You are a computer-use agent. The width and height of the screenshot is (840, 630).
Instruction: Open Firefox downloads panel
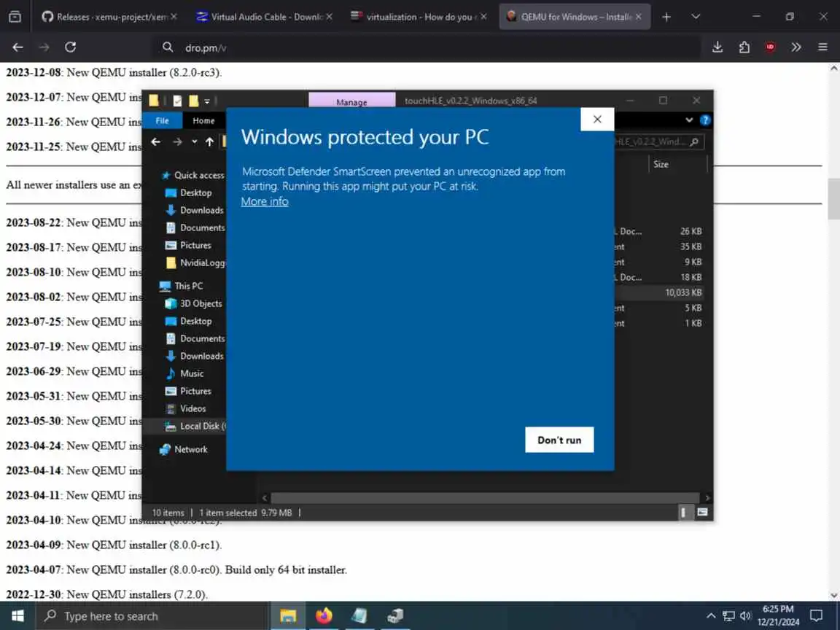[x=717, y=47]
